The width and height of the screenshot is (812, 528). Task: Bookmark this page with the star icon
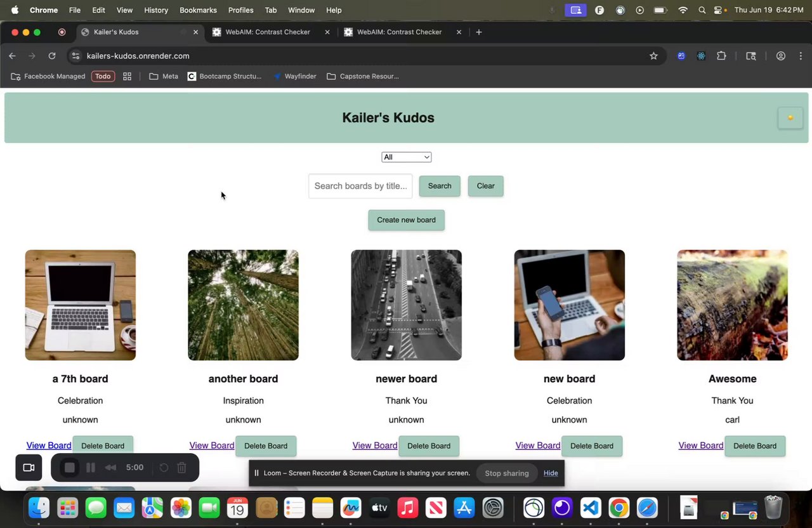(x=653, y=56)
